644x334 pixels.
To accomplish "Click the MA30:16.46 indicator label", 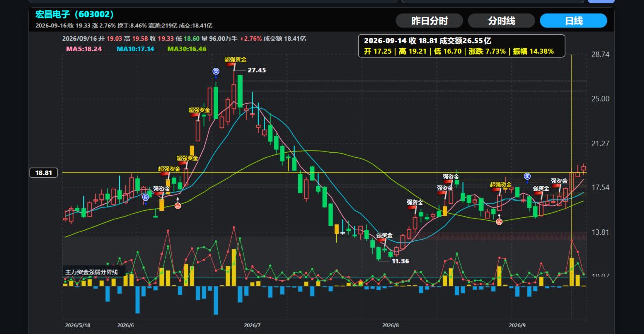I will (187, 49).
